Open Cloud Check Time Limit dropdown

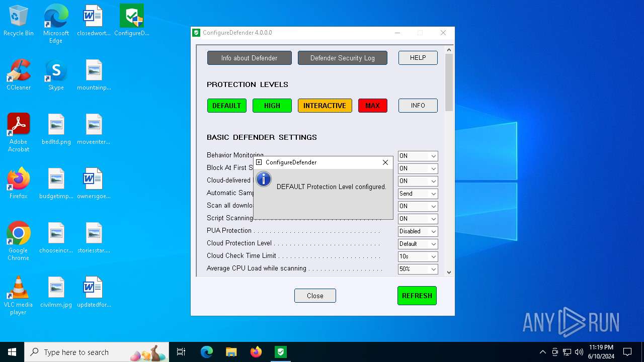coord(418,256)
